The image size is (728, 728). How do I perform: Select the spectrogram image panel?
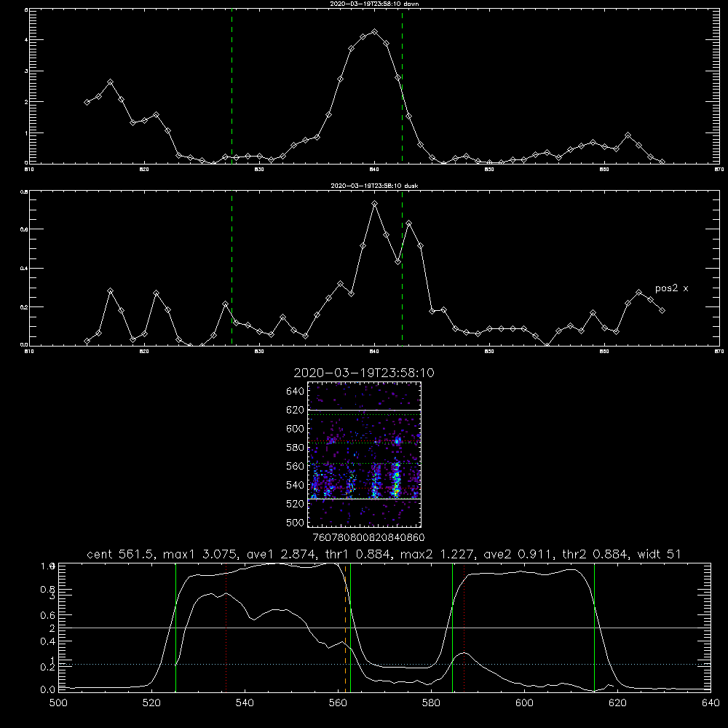click(x=365, y=454)
